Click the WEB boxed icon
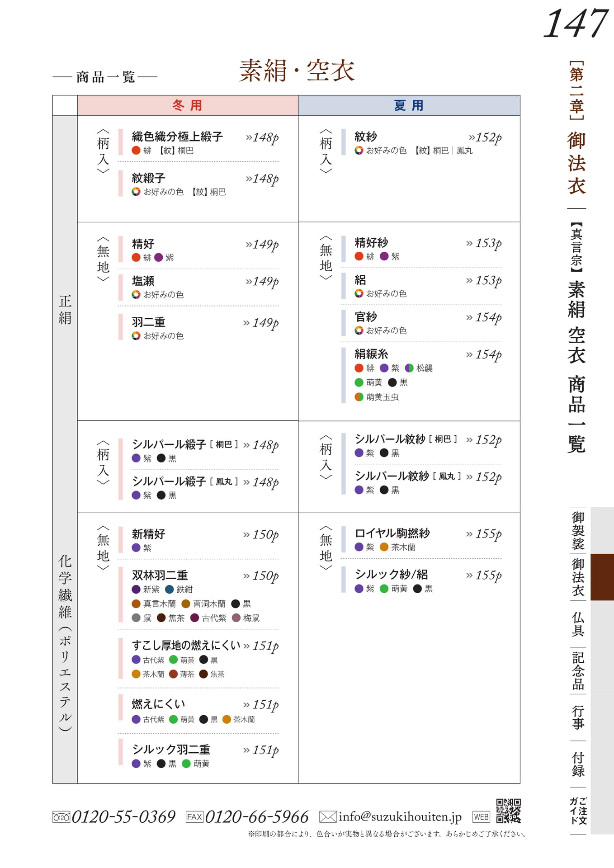 481,816
